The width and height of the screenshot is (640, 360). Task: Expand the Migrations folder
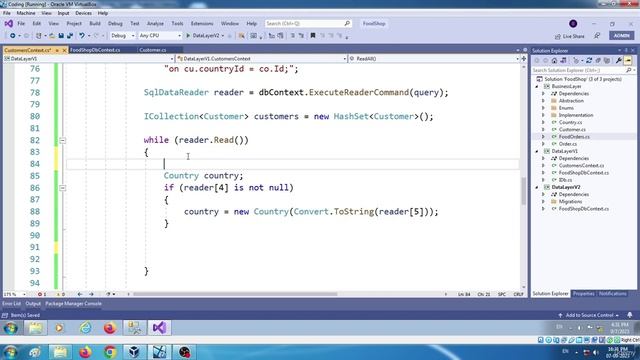[543, 202]
